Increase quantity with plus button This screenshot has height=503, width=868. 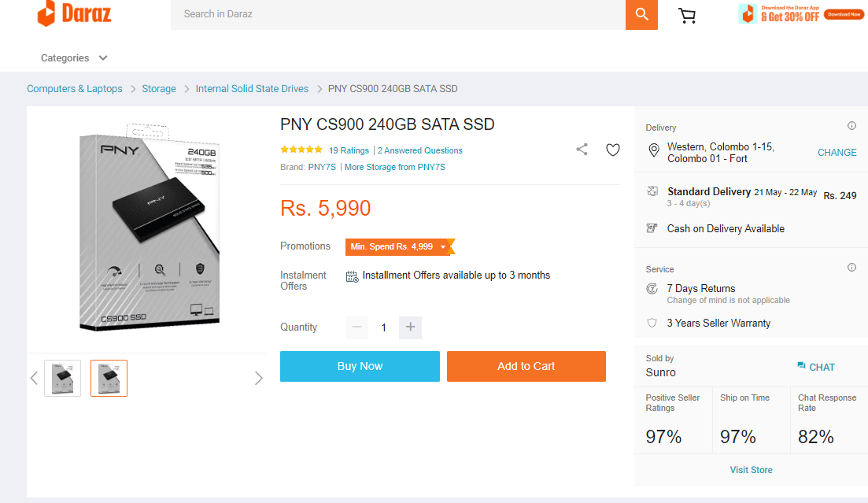tap(410, 327)
